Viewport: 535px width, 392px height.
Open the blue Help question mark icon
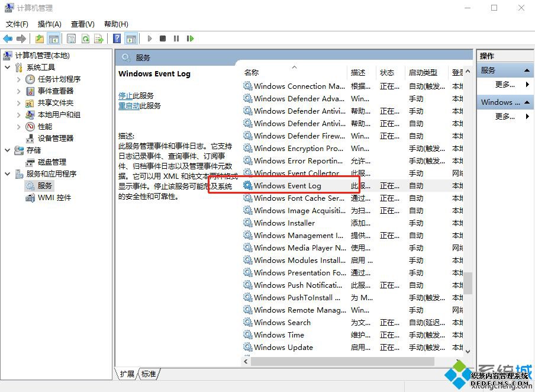point(117,38)
